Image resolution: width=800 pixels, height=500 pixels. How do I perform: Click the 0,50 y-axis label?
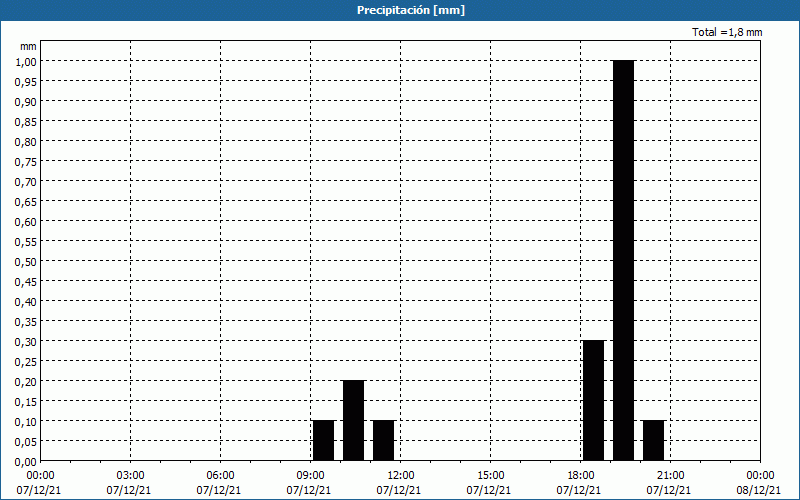click(x=26, y=261)
